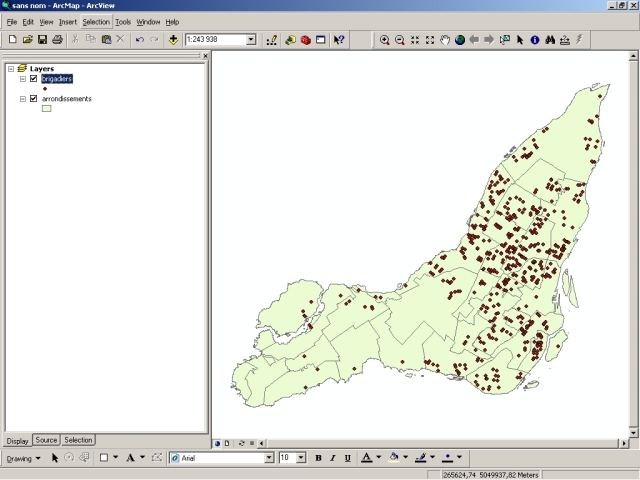Go back to previous extent arrow
The image size is (640, 480).
474,40
